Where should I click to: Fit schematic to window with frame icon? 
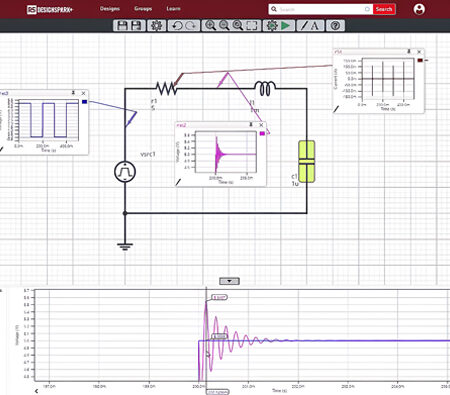click(x=252, y=26)
